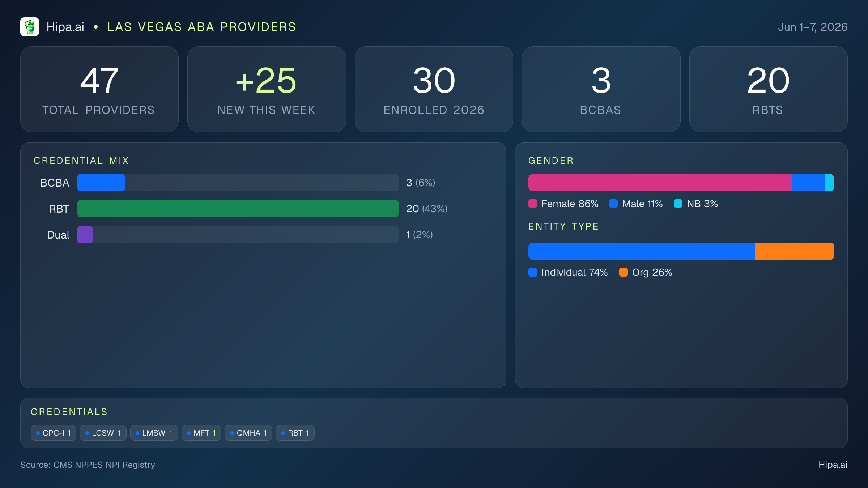Open the Total Providers stat card
Viewport: 868px width, 488px height.
pos(99,89)
